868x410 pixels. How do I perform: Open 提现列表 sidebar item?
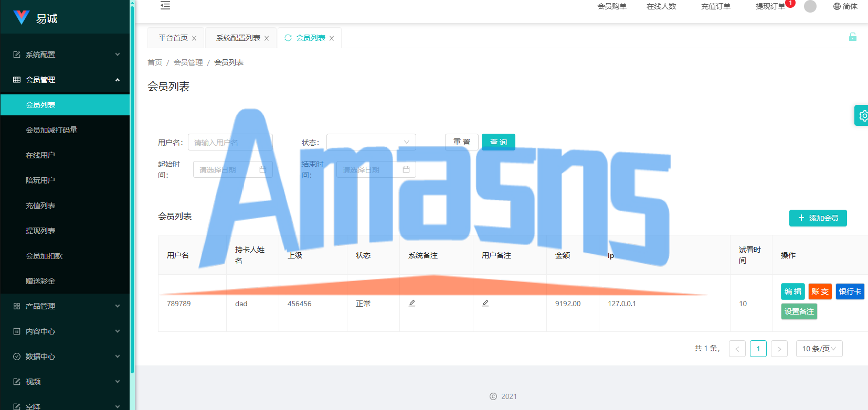pos(65,231)
